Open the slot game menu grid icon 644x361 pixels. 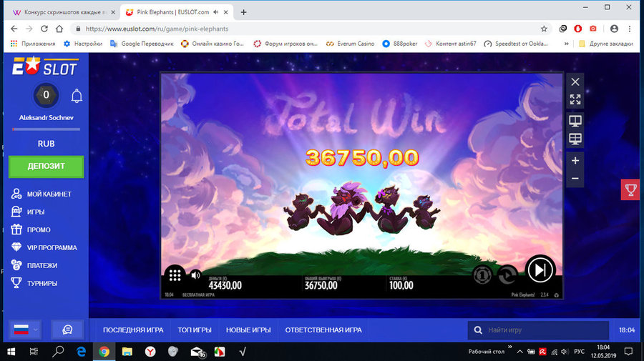(x=175, y=275)
